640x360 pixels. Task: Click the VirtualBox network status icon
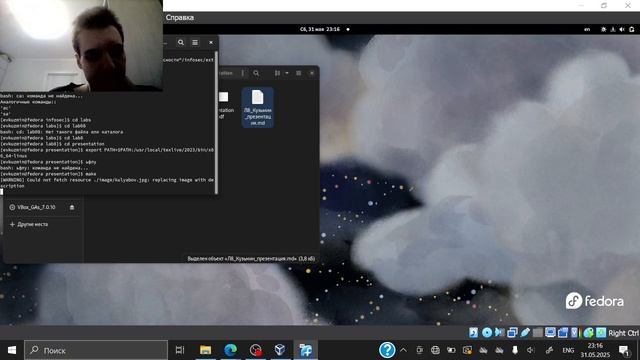(512, 333)
